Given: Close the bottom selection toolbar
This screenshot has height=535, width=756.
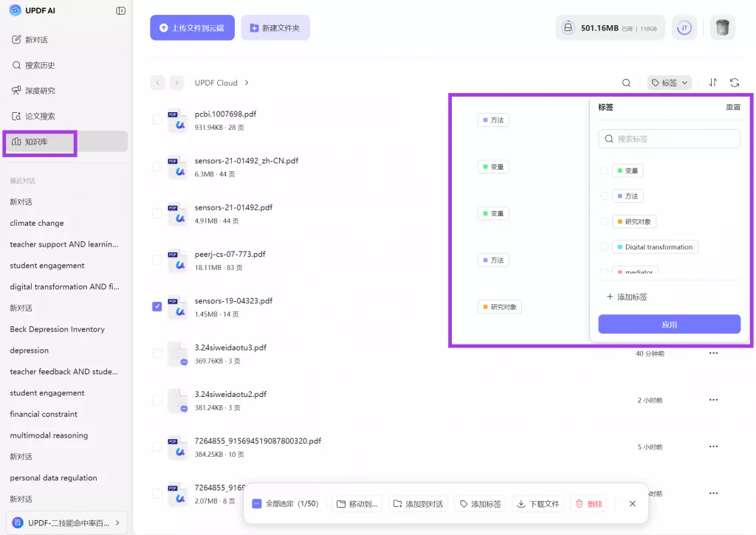Looking at the screenshot, I should 632,504.
